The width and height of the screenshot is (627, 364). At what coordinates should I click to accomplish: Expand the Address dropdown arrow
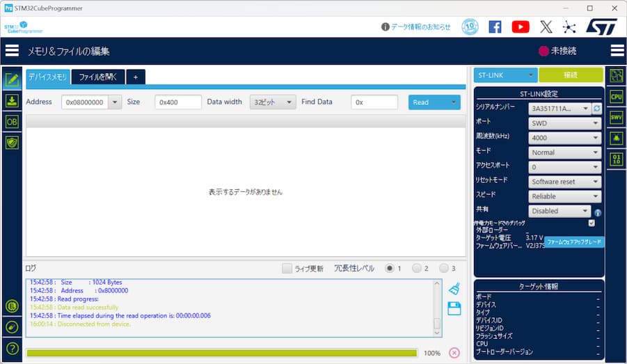pos(115,102)
